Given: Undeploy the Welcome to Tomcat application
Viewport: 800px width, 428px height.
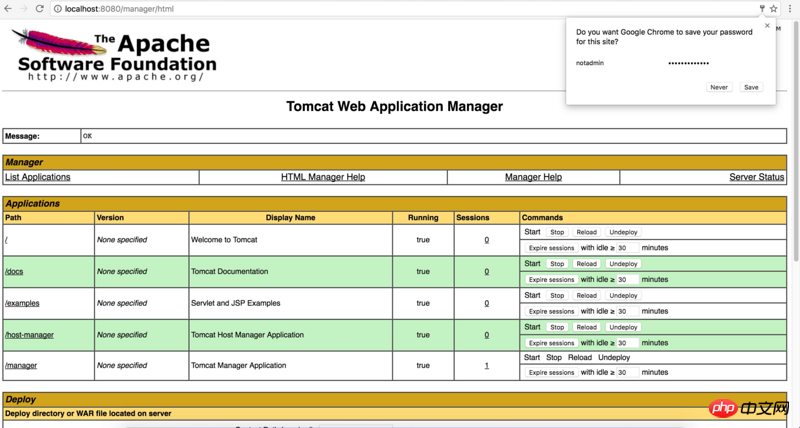Looking at the screenshot, I should tap(623, 232).
